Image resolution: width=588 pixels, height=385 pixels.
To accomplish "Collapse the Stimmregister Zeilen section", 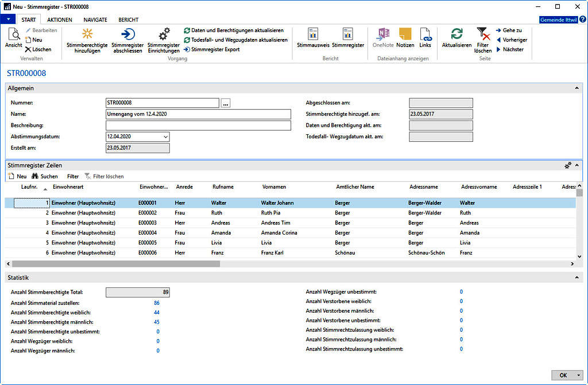I will [x=577, y=165].
